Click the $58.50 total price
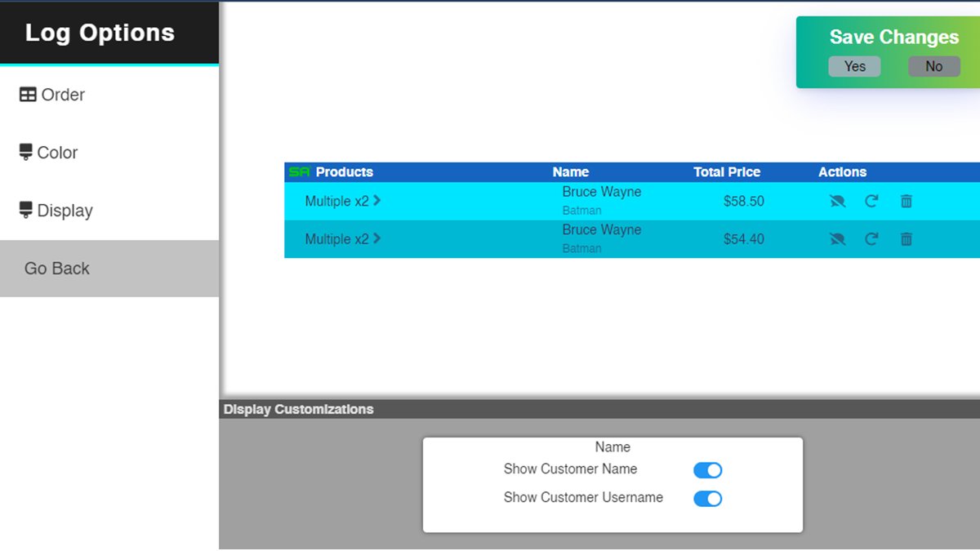 [744, 201]
